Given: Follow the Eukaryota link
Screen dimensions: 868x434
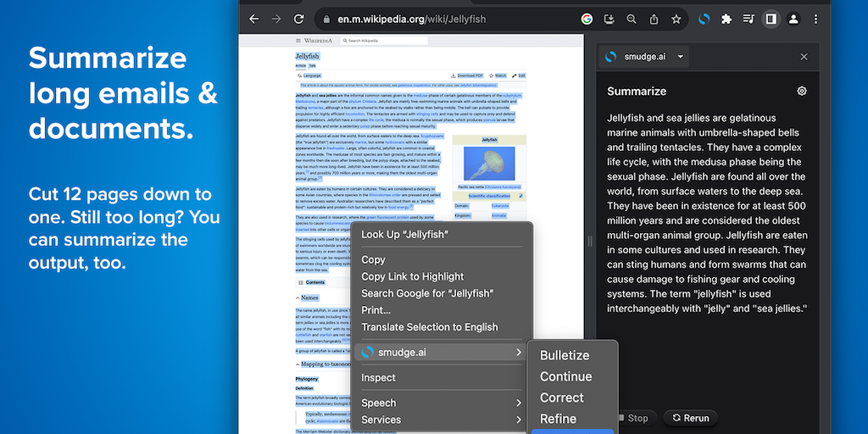Looking at the screenshot, I should click(500, 206).
